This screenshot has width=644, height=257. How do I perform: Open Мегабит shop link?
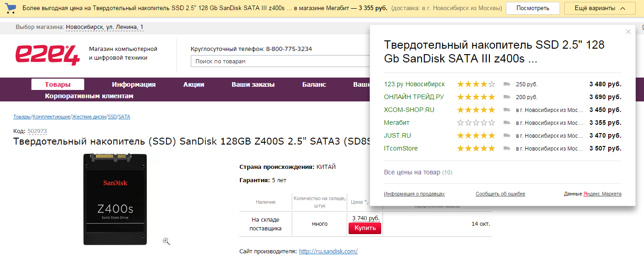(397, 123)
